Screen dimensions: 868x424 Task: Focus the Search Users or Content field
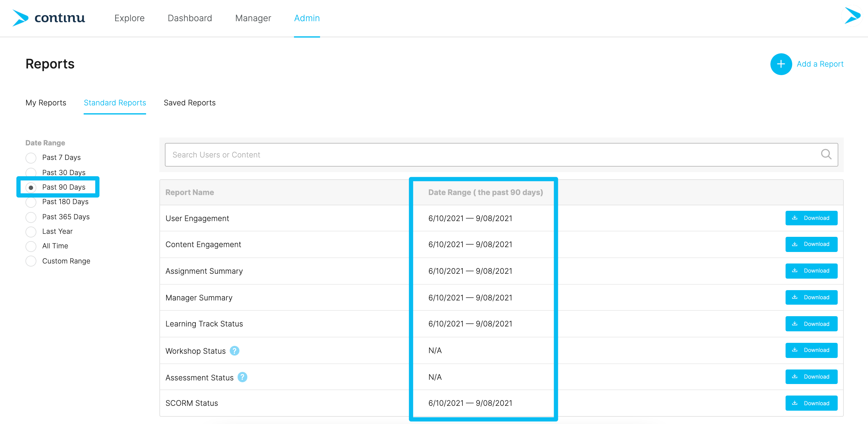501,154
